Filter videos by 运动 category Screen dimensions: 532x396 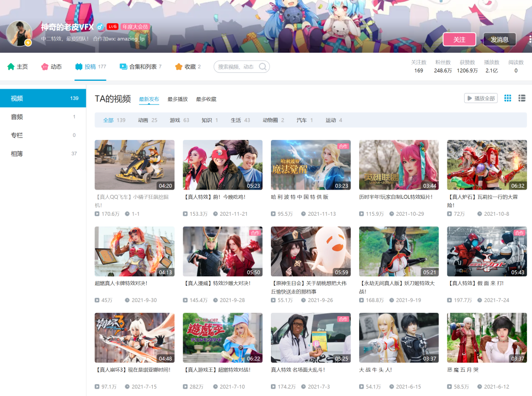tap(334, 120)
